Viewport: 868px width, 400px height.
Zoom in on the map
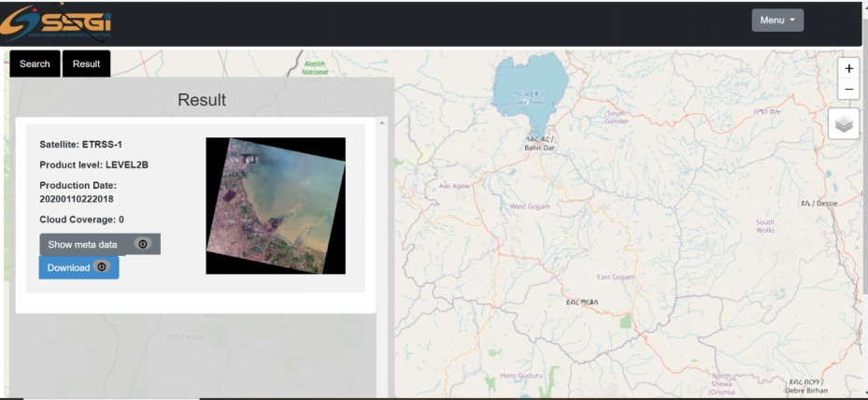tap(848, 68)
